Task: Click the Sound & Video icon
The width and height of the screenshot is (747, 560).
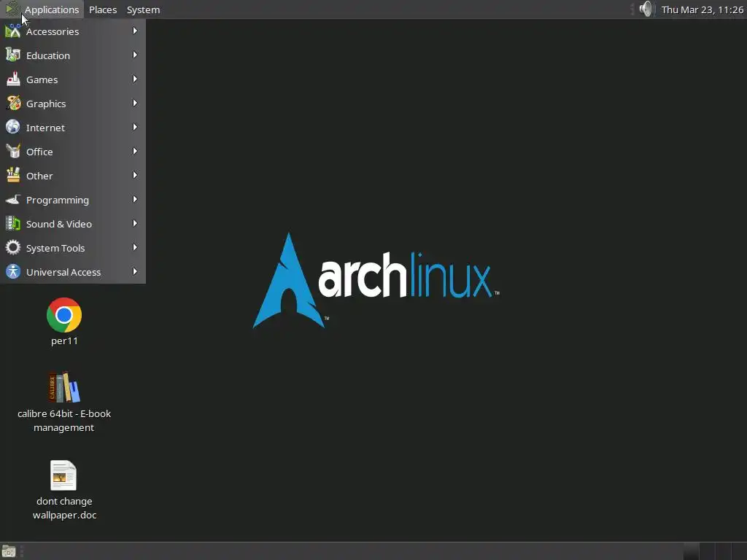Action: [x=13, y=223]
